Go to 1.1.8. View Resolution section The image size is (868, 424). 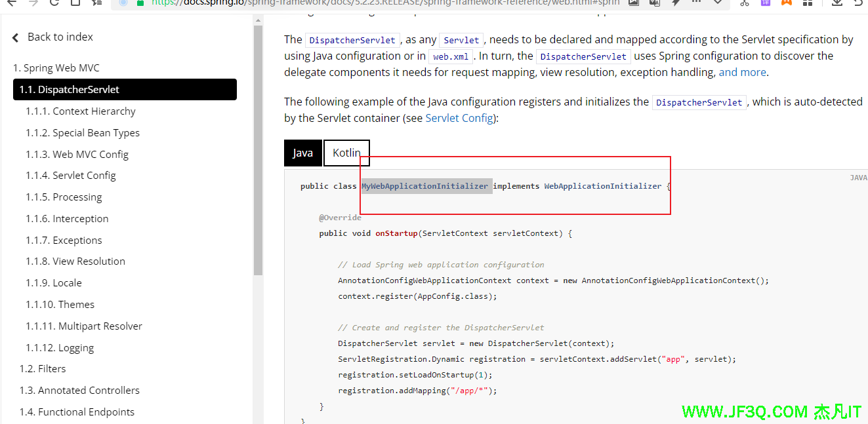click(75, 261)
